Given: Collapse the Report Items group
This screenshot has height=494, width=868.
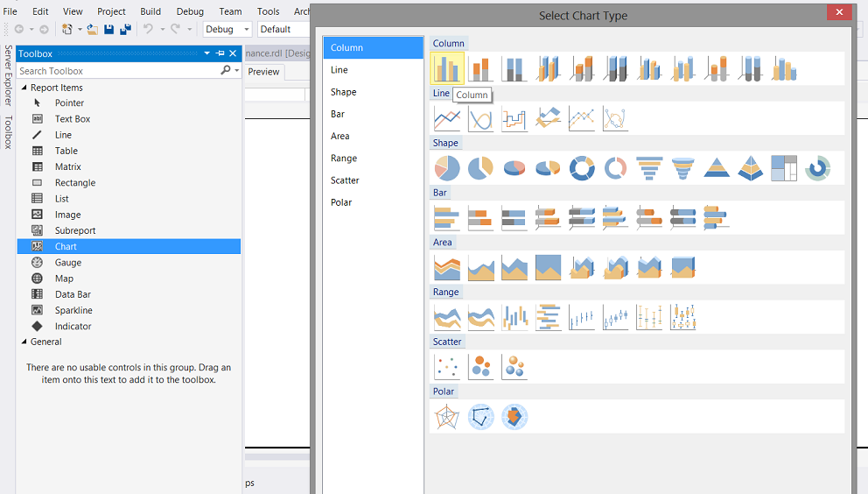Looking at the screenshot, I should point(24,88).
